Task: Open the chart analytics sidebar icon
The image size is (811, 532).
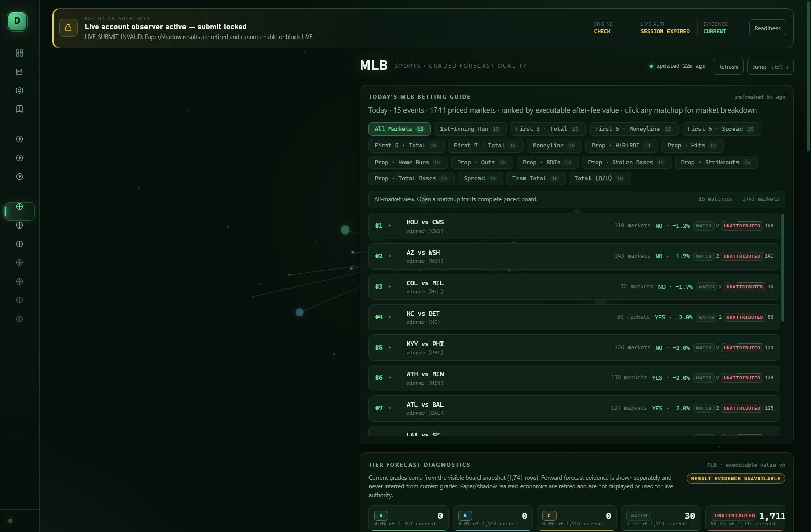Action: pyautogui.click(x=19, y=71)
